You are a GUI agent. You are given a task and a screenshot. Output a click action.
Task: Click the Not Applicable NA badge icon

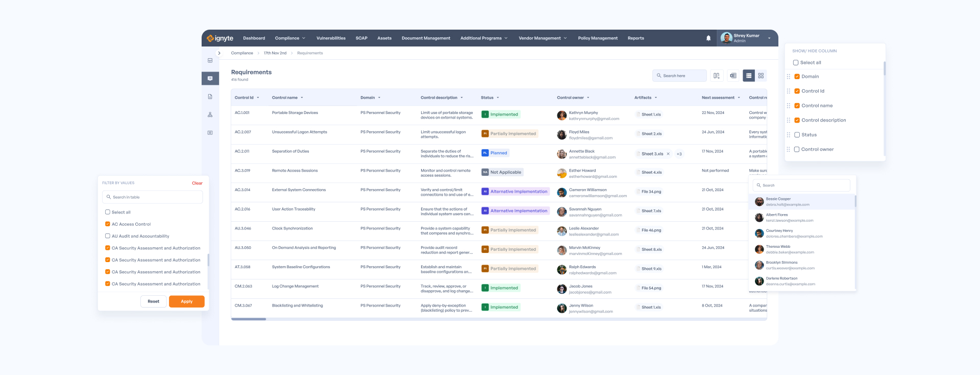point(485,172)
